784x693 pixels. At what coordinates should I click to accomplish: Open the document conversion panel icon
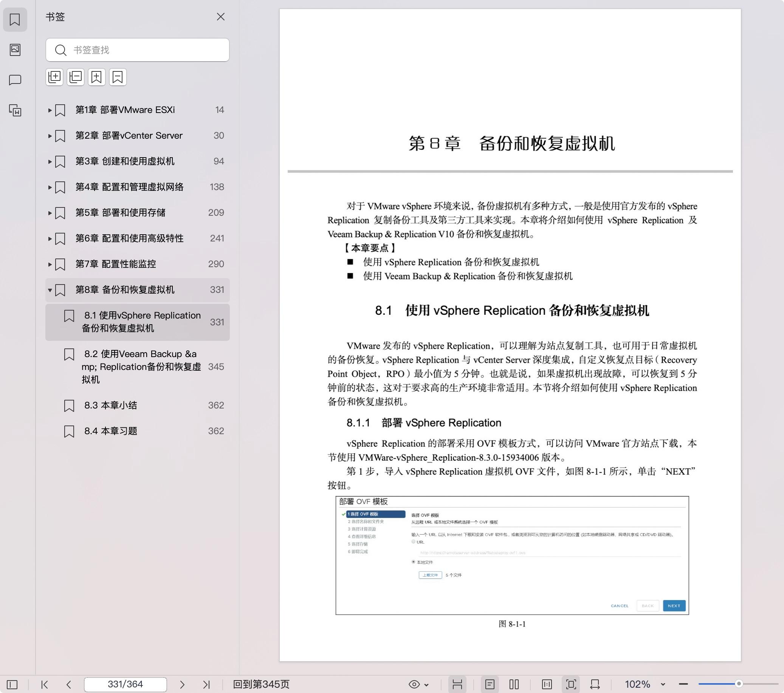(15, 110)
